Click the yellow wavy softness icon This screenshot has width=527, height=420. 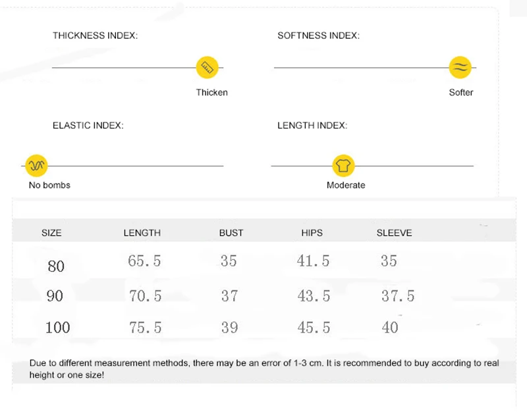(460, 67)
